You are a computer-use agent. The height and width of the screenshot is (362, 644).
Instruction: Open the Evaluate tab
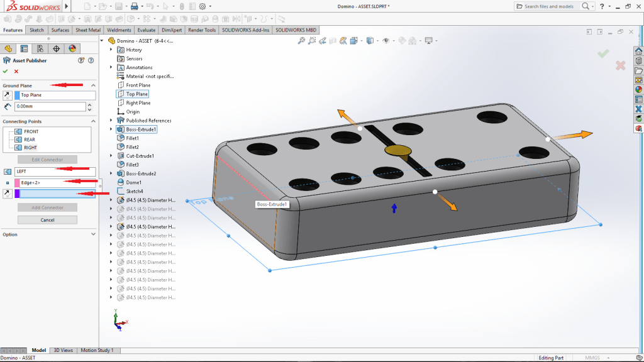147,30
